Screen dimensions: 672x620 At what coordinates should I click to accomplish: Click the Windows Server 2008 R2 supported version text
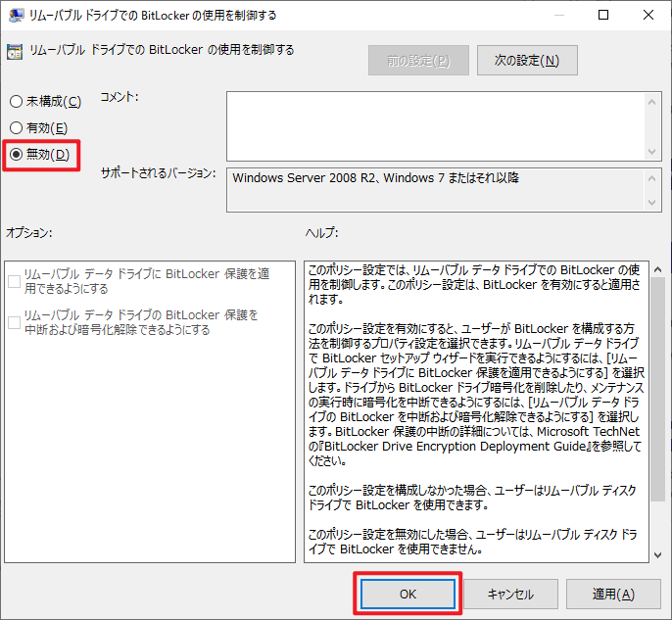pyautogui.click(x=376, y=178)
